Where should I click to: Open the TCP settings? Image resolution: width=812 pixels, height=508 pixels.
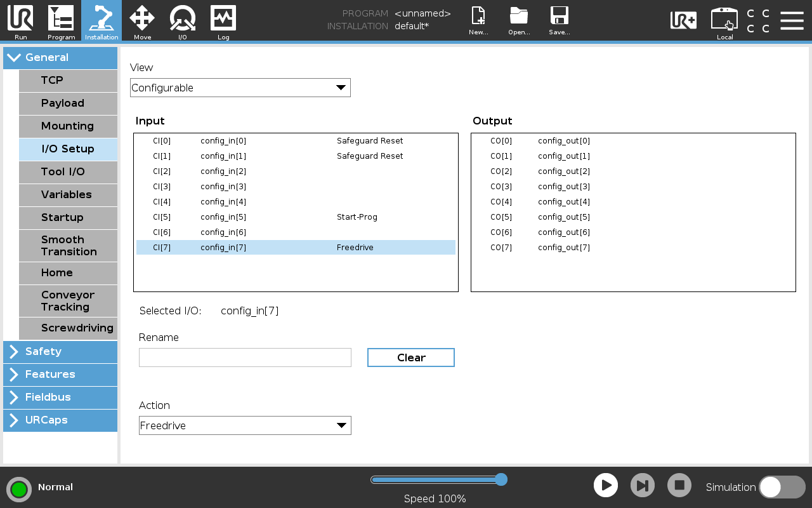[68, 81]
